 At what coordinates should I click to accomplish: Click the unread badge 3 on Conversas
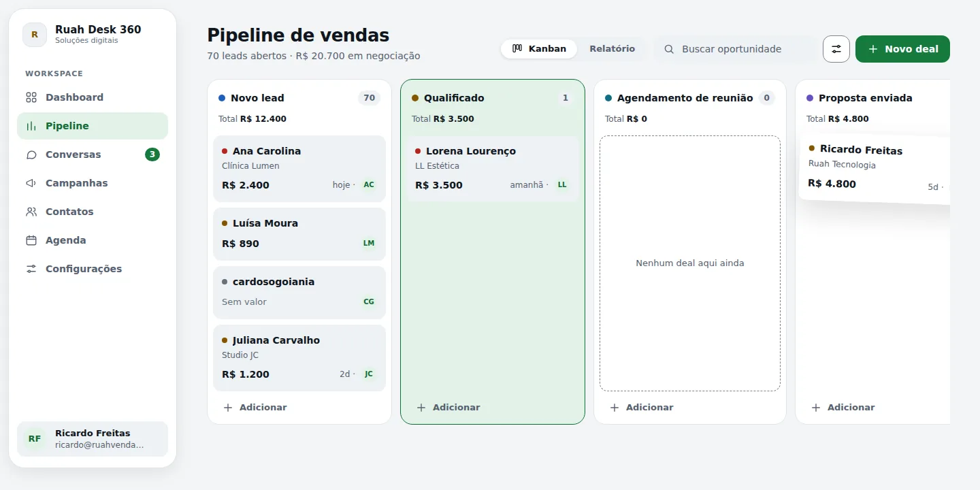pyautogui.click(x=152, y=154)
